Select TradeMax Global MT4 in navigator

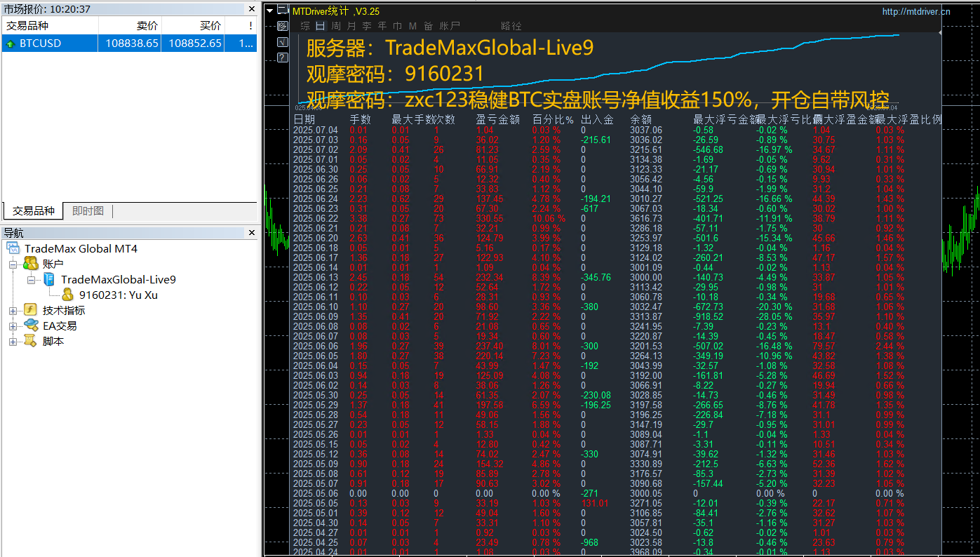pyautogui.click(x=81, y=248)
